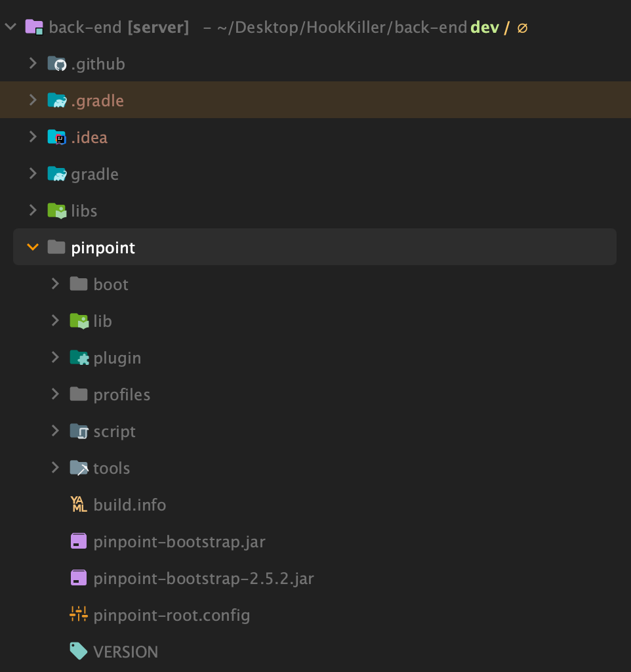Click the tools folder icon
The height and width of the screenshot is (672, 631).
point(79,468)
